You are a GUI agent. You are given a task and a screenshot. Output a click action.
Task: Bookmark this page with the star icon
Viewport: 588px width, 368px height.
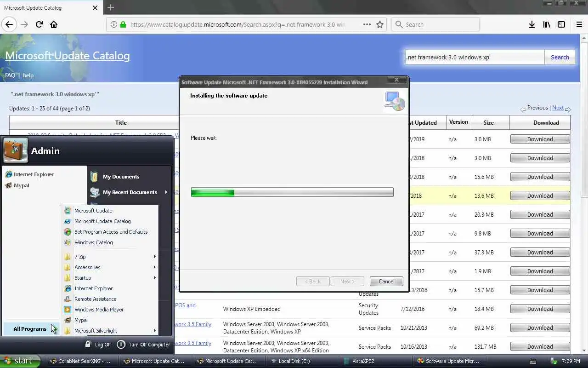click(380, 24)
